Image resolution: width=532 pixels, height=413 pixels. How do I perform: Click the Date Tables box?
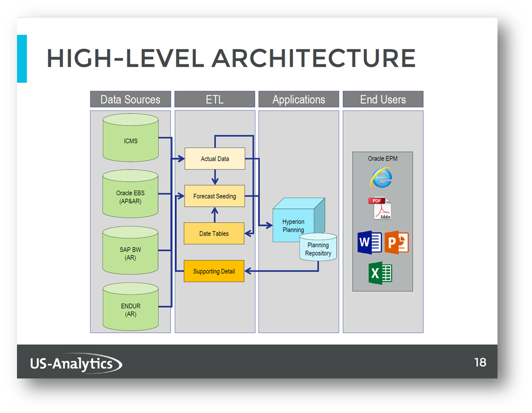tap(214, 233)
